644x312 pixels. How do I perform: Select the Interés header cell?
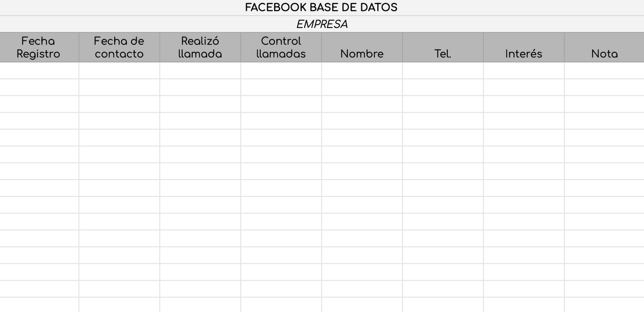(523, 47)
